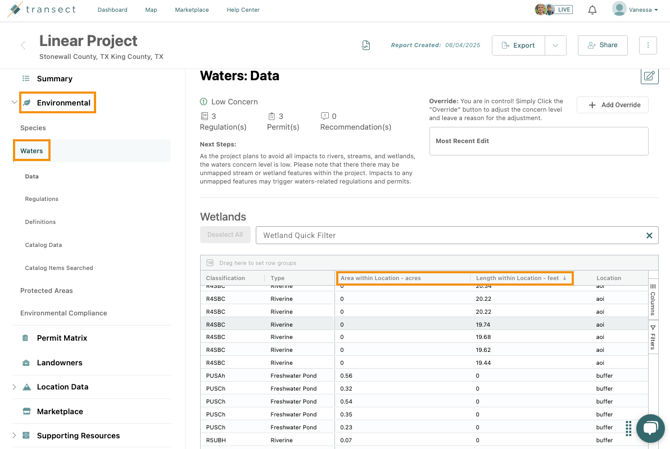Open Landowners in the sidebar
This screenshot has height=449, width=670.
tap(59, 363)
